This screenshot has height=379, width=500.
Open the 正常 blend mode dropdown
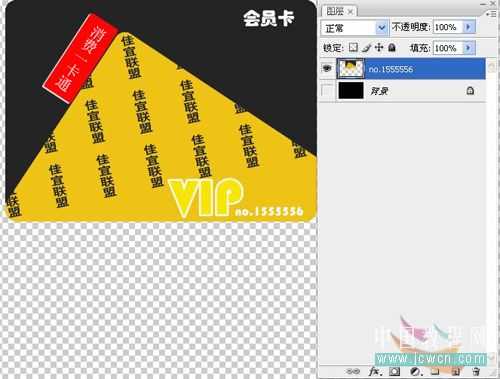click(x=381, y=28)
